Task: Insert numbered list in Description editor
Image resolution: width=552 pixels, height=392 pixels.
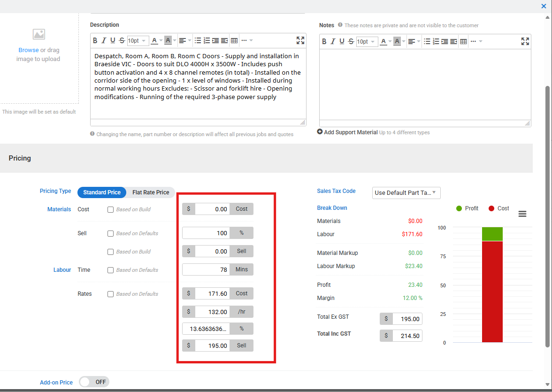Action: (x=207, y=40)
